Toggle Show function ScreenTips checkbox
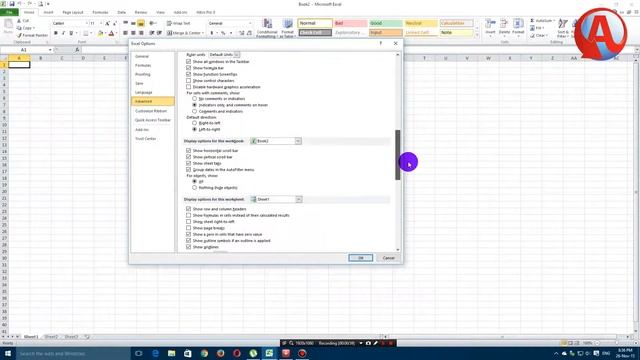This screenshot has height=360, width=640. coord(188,74)
